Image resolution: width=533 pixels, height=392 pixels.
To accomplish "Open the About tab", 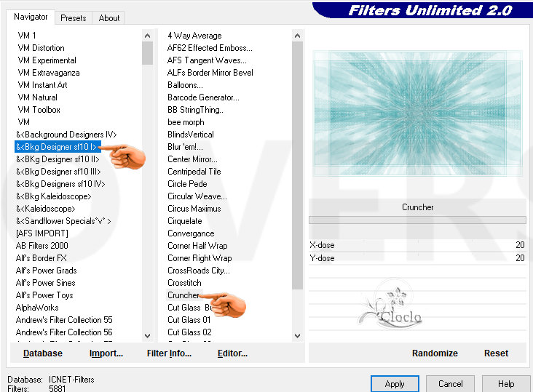I will (x=109, y=18).
